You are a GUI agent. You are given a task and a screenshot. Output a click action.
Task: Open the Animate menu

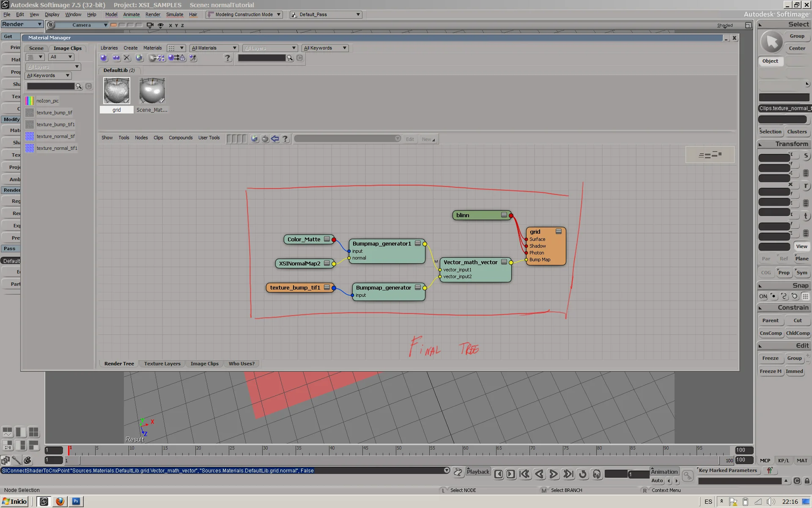click(132, 14)
